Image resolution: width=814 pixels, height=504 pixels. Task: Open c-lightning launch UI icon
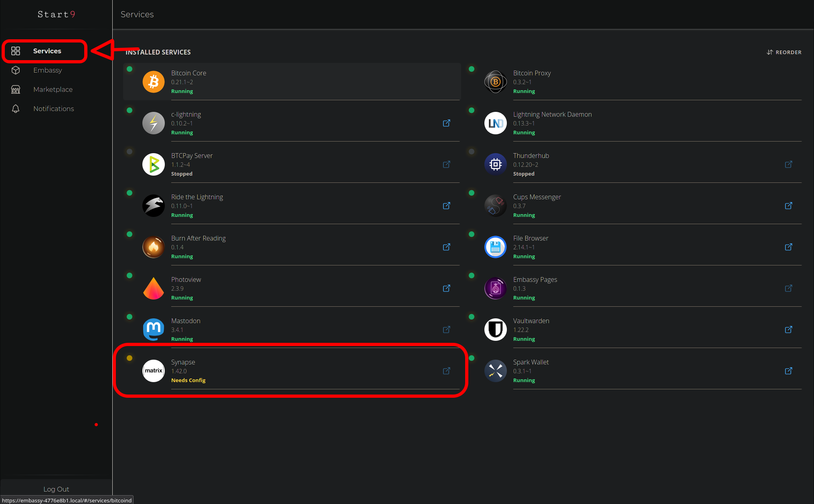(x=446, y=123)
